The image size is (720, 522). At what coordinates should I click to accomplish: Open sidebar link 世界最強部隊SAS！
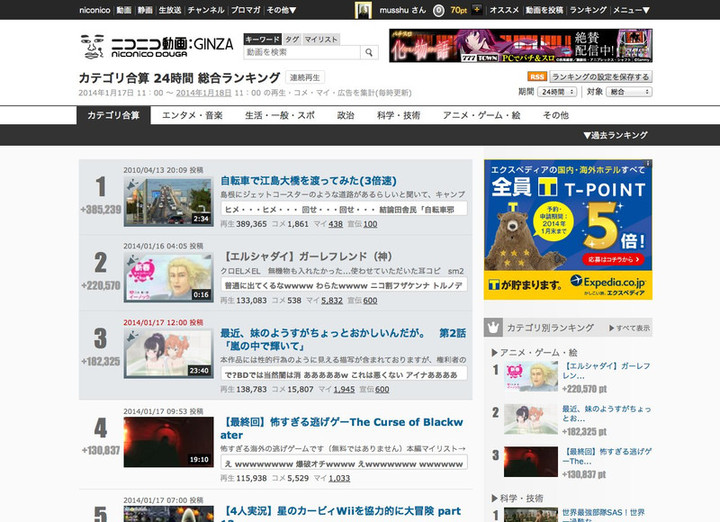(x=604, y=515)
